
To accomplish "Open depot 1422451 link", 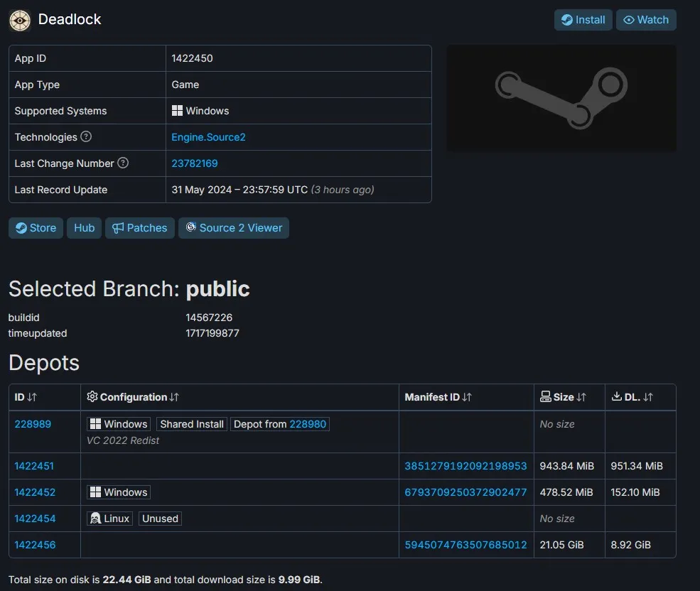I will [x=34, y=466].
